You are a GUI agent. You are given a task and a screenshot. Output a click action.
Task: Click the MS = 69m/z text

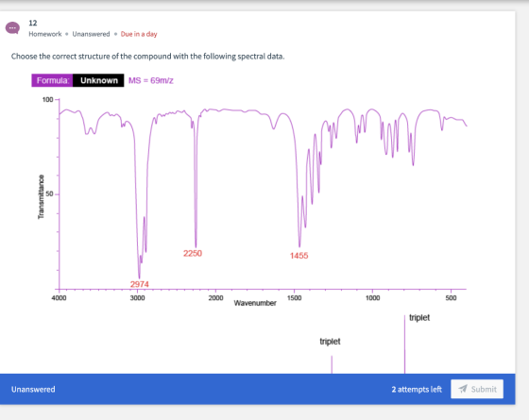151,80
